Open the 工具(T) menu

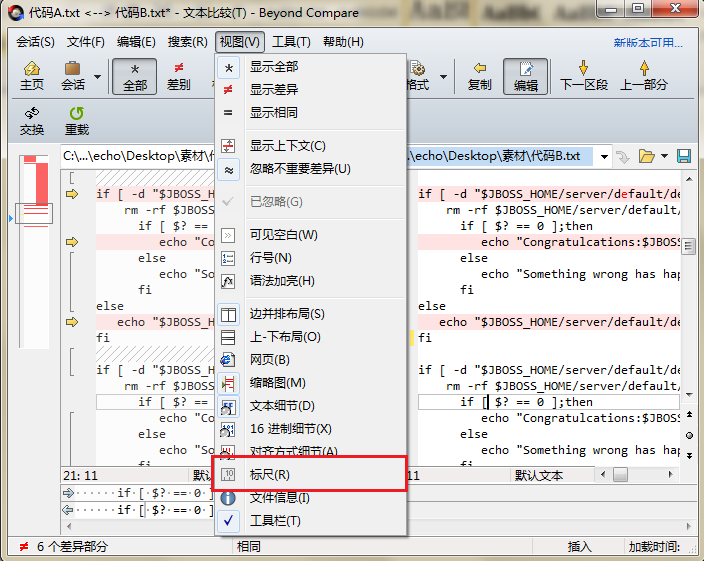click(x=291, y=42)
